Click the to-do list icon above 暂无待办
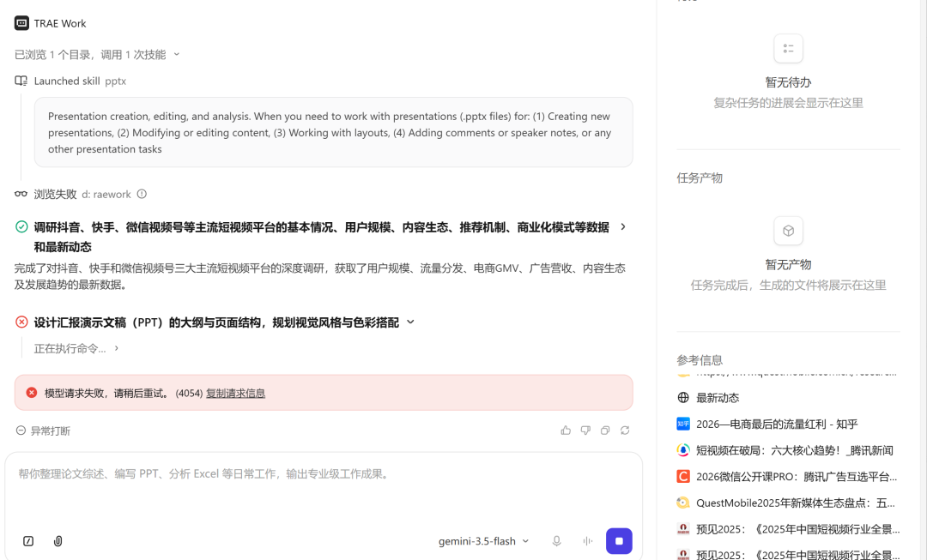 click(788, 48)
